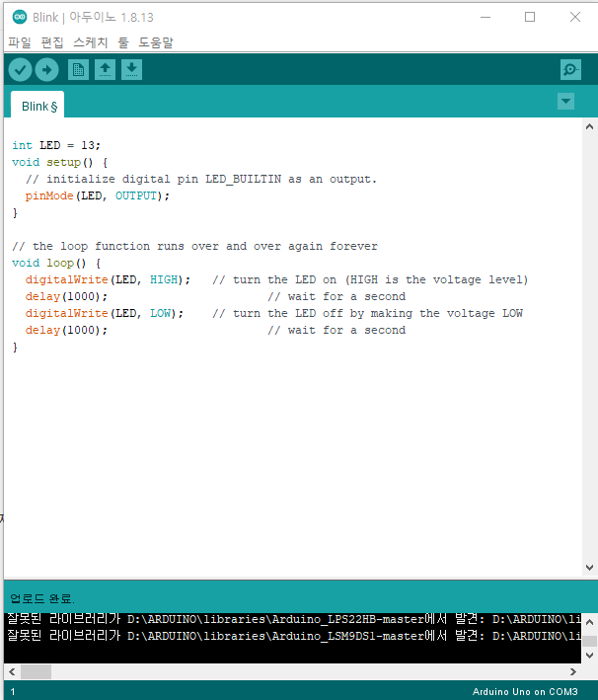Click line number '1' in status bar

click(13, 691)
